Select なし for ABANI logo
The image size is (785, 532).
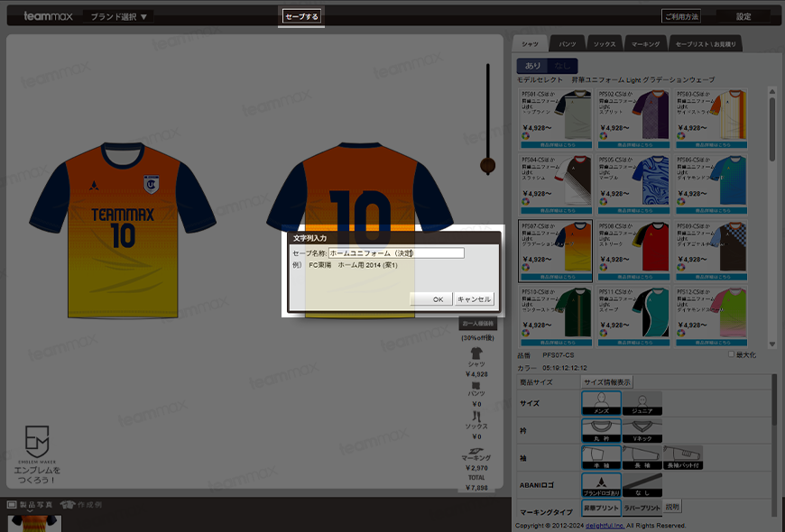(x=642, y=485)
